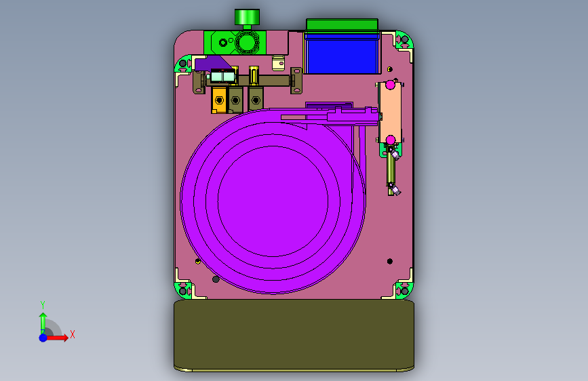Image resolution: width=588 pixels, height=381 pixels.
Task: Select the top-right green corner bracket
Action: (x=404, y=40)
